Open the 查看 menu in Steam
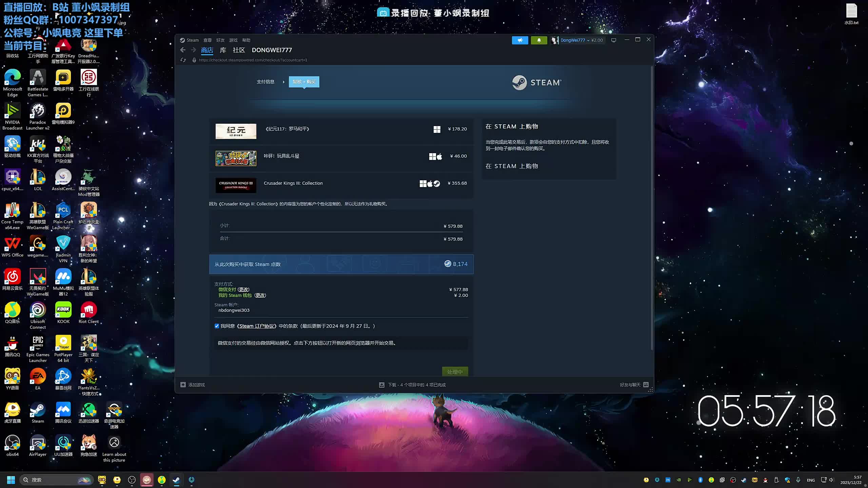 pyautogui.click(x=208, y=40)
